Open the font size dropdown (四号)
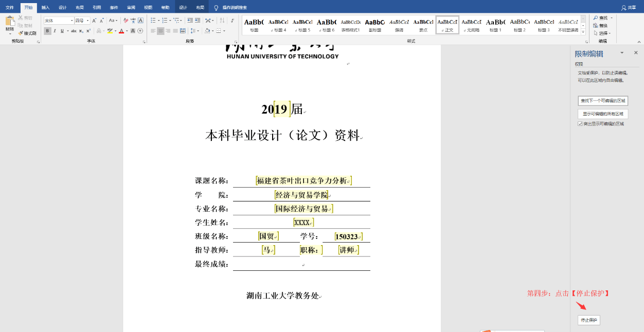Viewport: 644px width, 332px height. click(88, 21)
